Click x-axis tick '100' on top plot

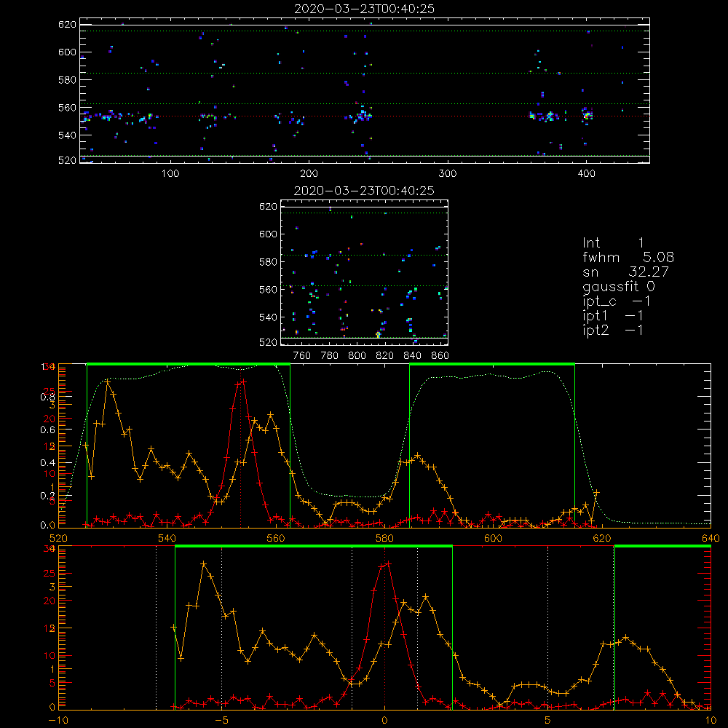tap(170, 174)
